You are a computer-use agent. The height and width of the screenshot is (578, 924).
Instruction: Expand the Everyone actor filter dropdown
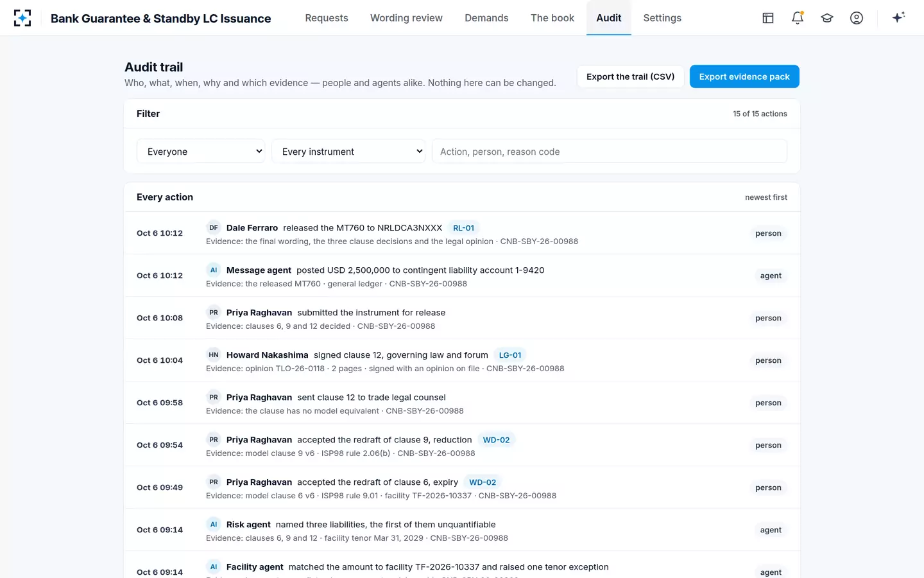click(x=201, y=151)
